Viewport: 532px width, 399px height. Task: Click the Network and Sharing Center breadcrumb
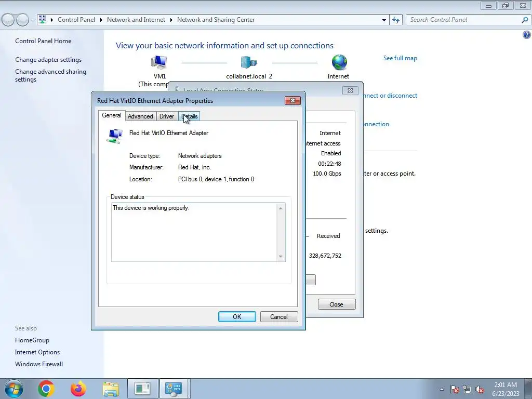click(216, 20)
